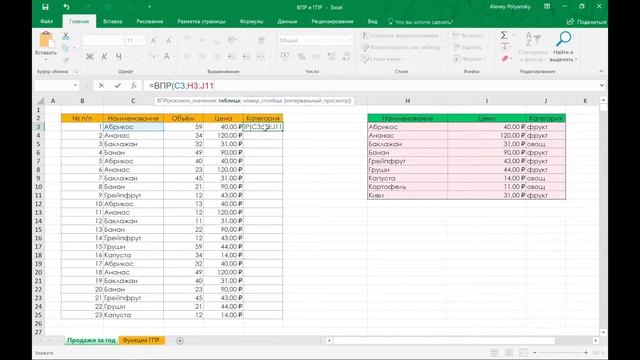Switch to Normal view in status bar

pos(494,352)
